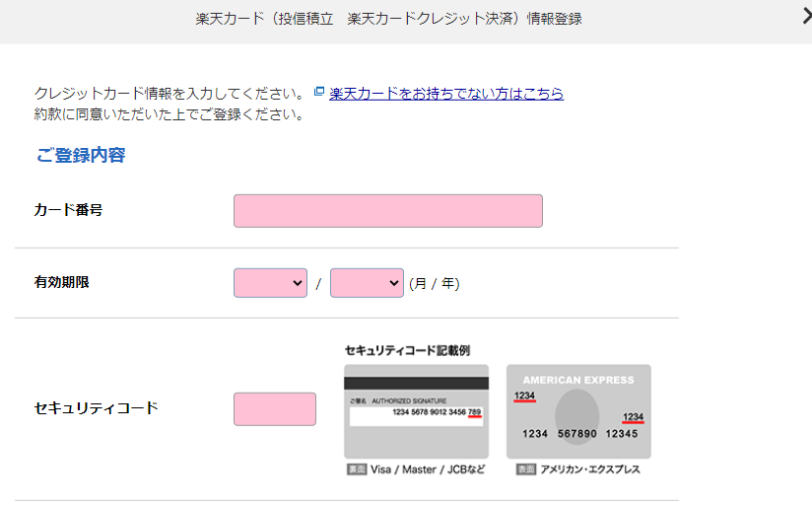Open the expiry month dropdown
This screenshot has width=812, height=505.
point(270,283)
